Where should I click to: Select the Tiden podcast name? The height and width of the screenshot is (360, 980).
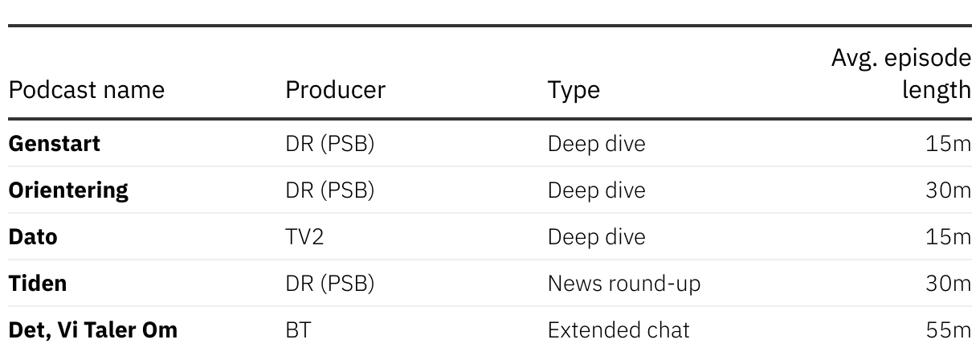[x=38, y=283]
